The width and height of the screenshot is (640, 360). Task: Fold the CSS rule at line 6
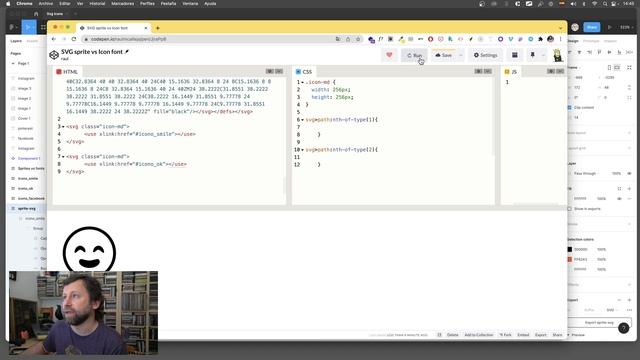302,120
